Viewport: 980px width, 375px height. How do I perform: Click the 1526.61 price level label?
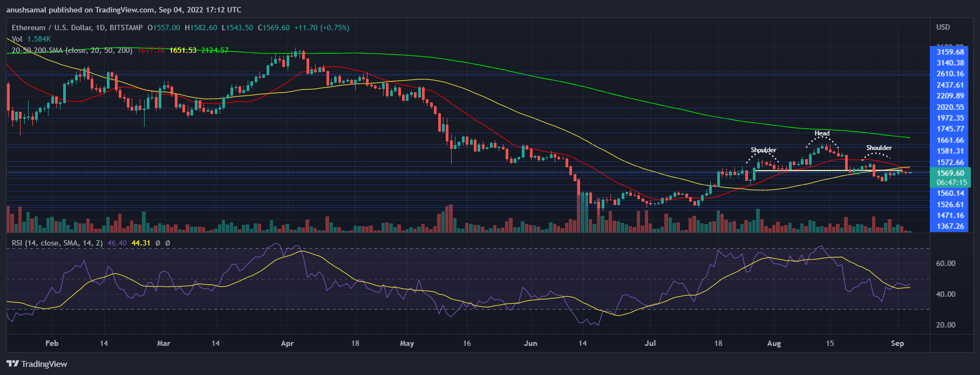950,204
